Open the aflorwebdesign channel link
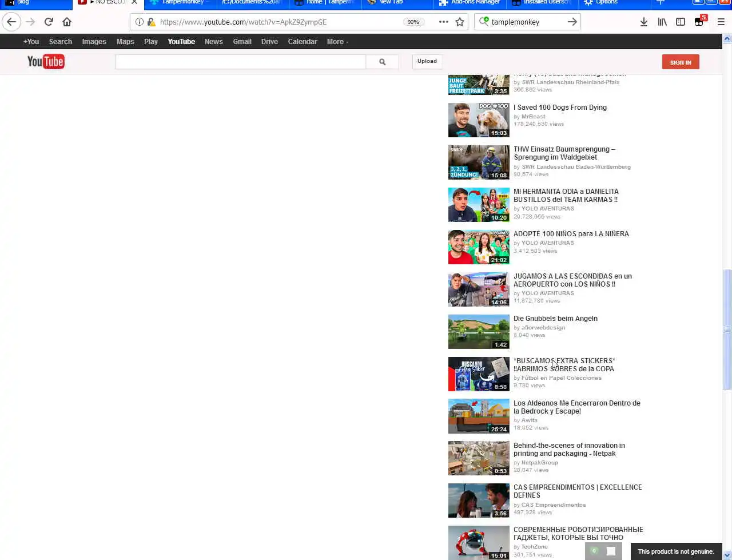Viewport: 732px width, 560px height. coord(543,328)
